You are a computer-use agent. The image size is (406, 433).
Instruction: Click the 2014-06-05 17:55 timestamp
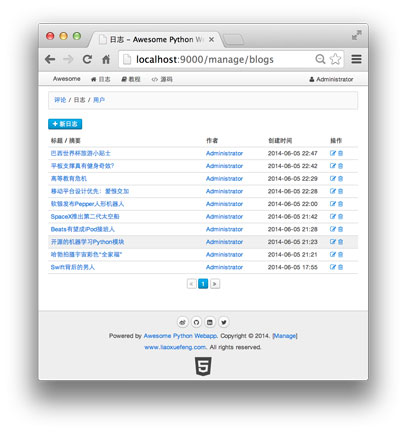coord(293,267)
